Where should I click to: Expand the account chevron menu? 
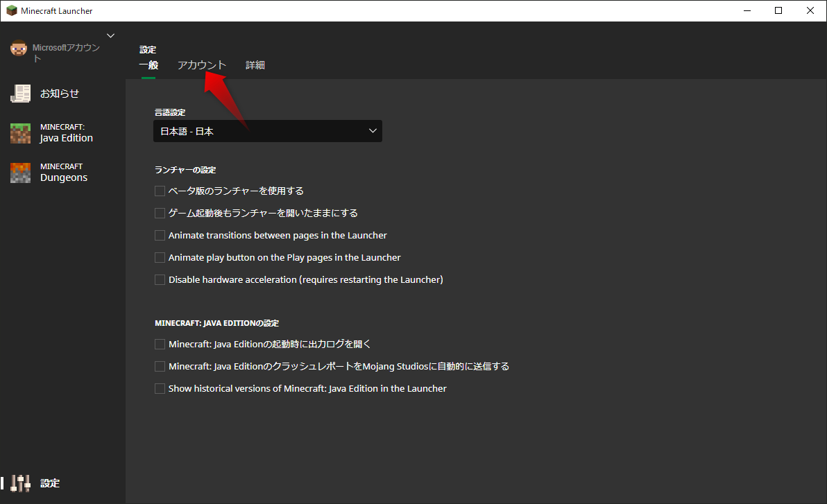click(x=110, y=35)
